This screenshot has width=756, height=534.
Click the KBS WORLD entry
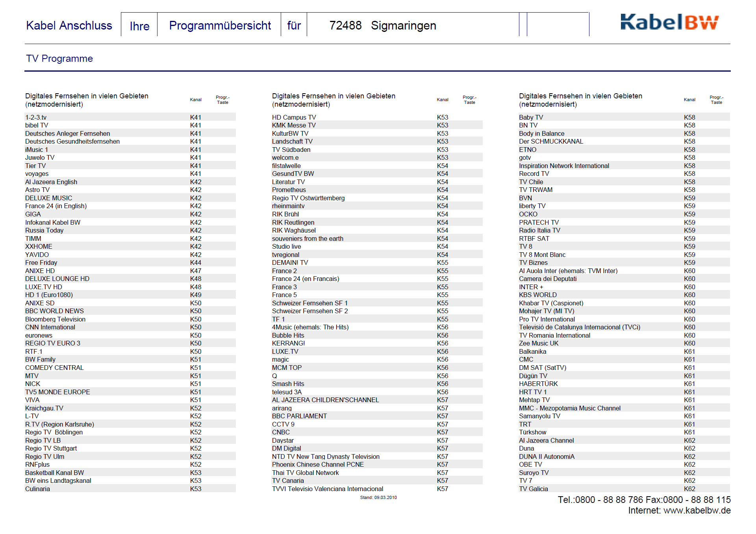point(537,295)
